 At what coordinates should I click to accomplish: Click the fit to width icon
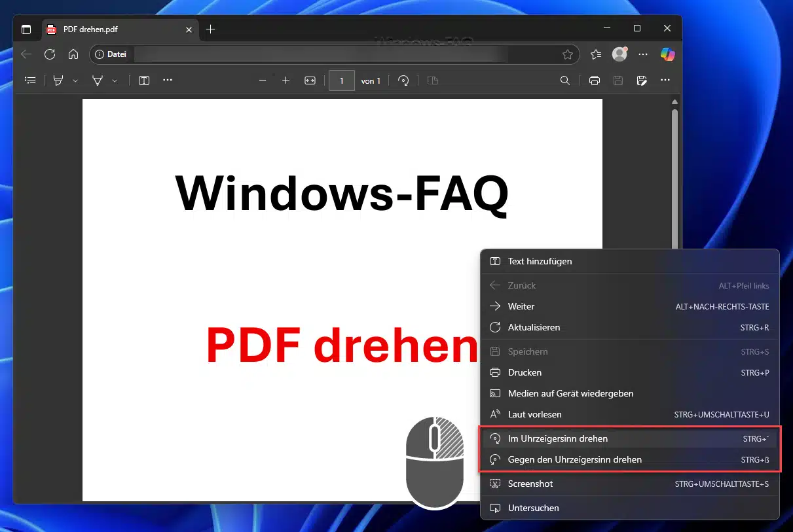click(x=310, y=80)
